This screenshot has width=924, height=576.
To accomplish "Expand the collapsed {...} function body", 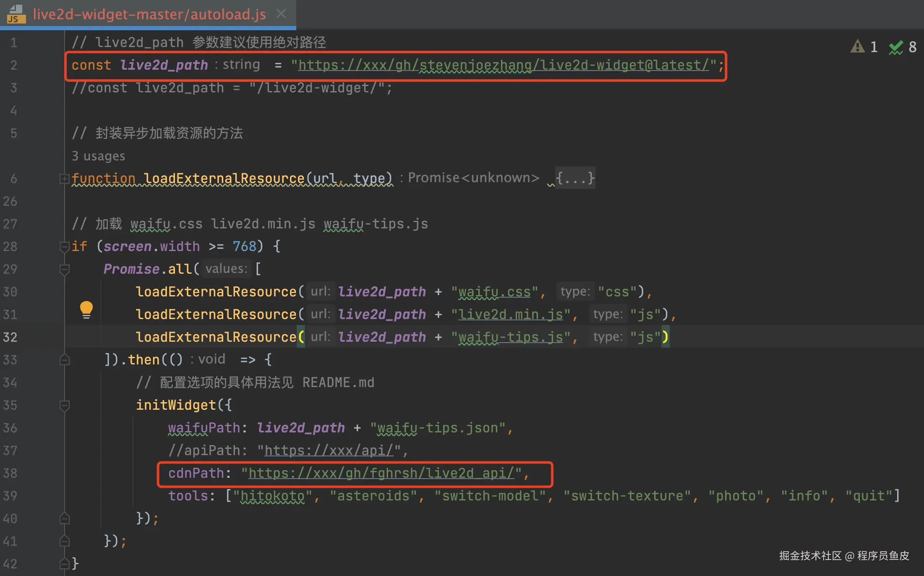I will pyautogui.click(x=574, y=178).
